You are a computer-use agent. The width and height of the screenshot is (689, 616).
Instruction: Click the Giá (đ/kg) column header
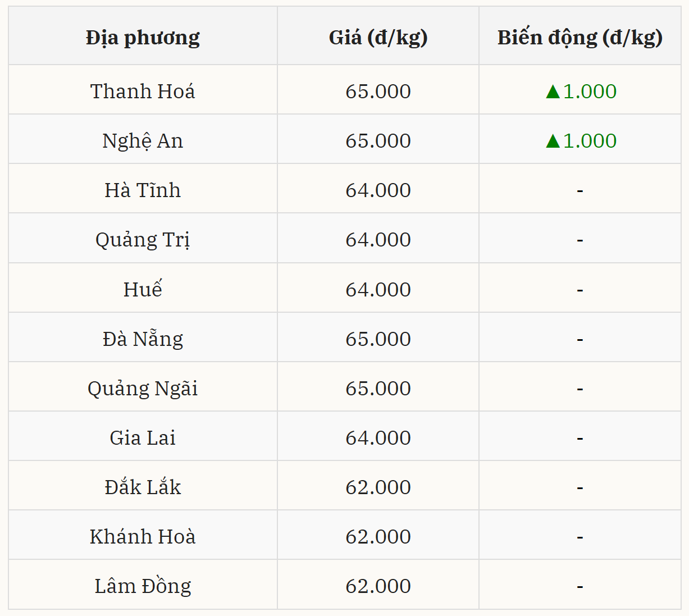tap(378, 38)
